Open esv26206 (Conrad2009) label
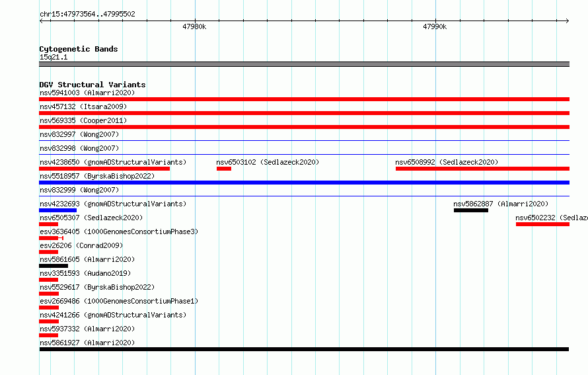The image size is (588, 375). click(81, 245)
